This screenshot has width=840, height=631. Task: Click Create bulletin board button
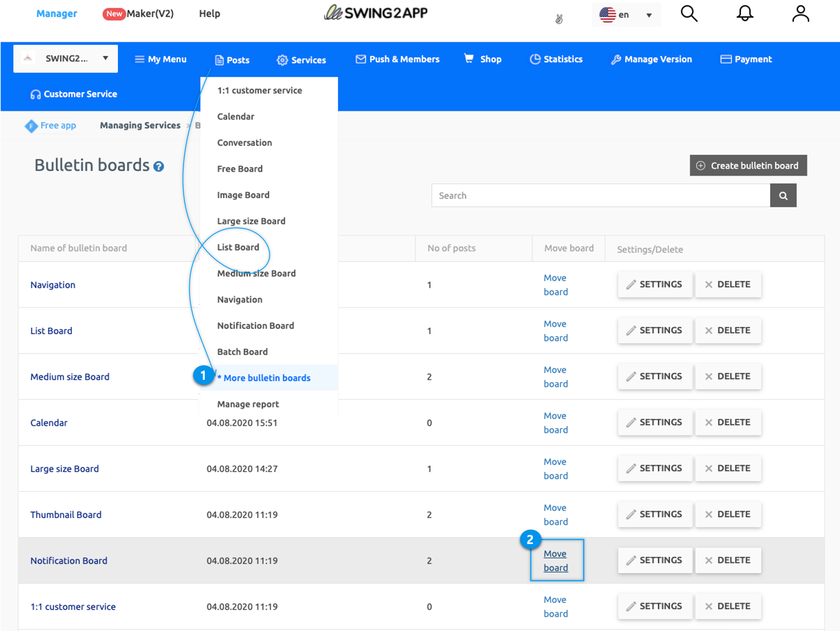click(x=748, y=166)
